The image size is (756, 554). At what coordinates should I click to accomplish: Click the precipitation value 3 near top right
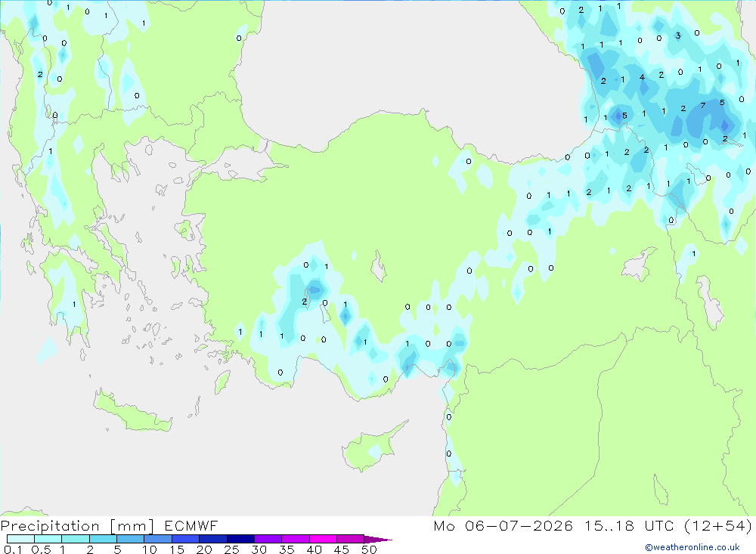coord(678,36)
